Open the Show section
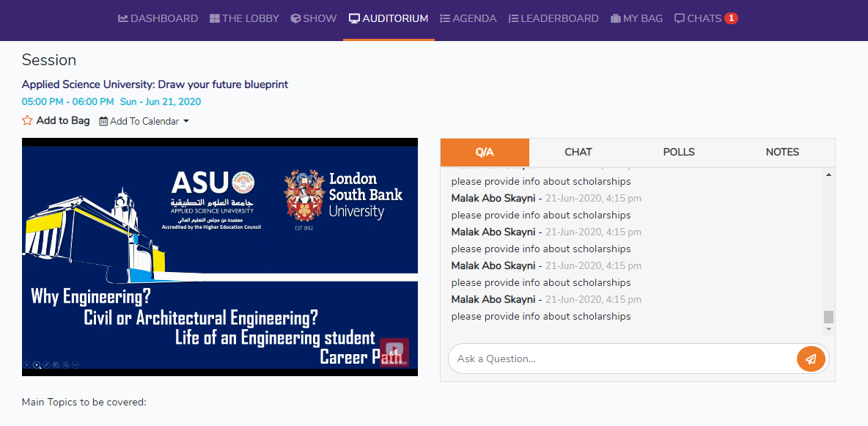The image size is (868, 426). point(313,18)
